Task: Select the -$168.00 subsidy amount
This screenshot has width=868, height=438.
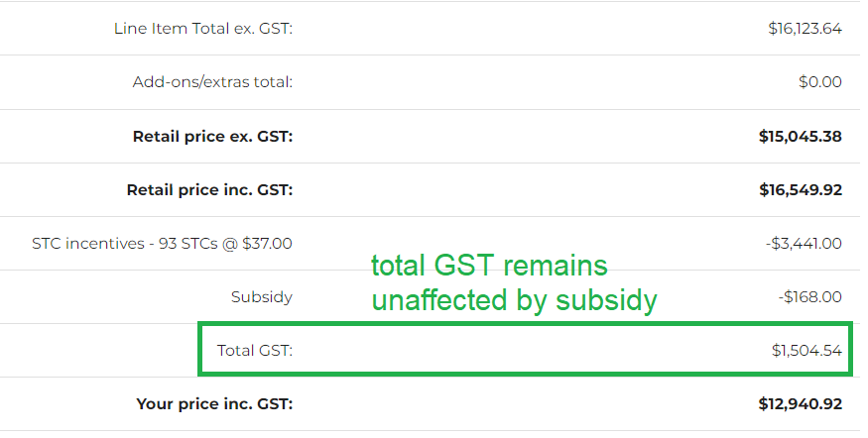Action: coord(809,297)
